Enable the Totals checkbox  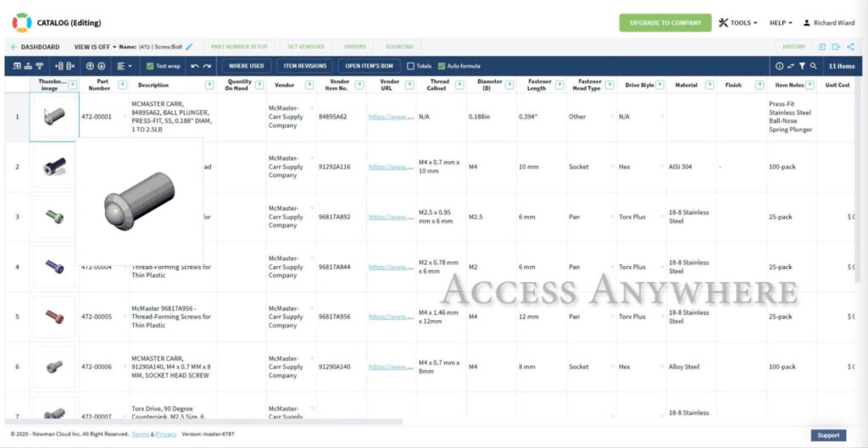click(411, 66)
